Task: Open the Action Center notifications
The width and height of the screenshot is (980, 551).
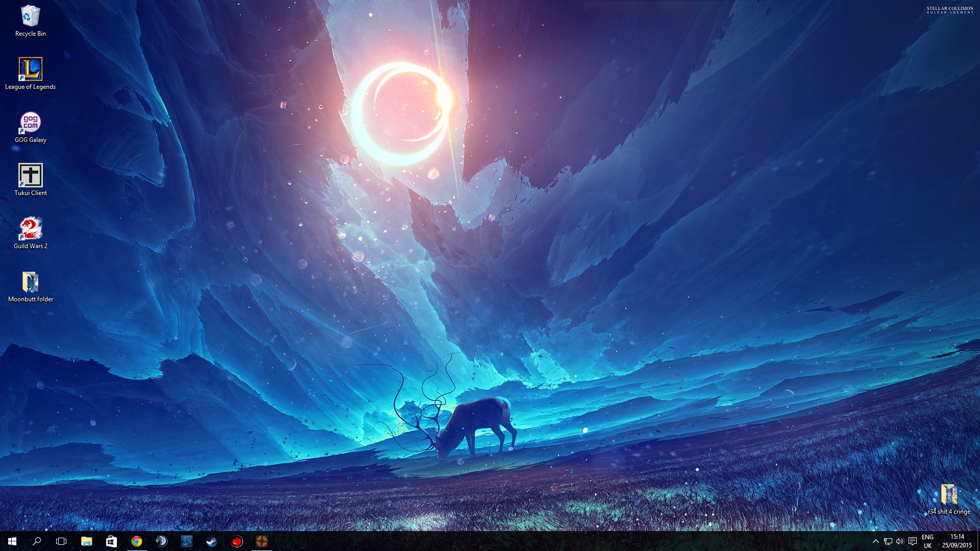Action: 913,541
